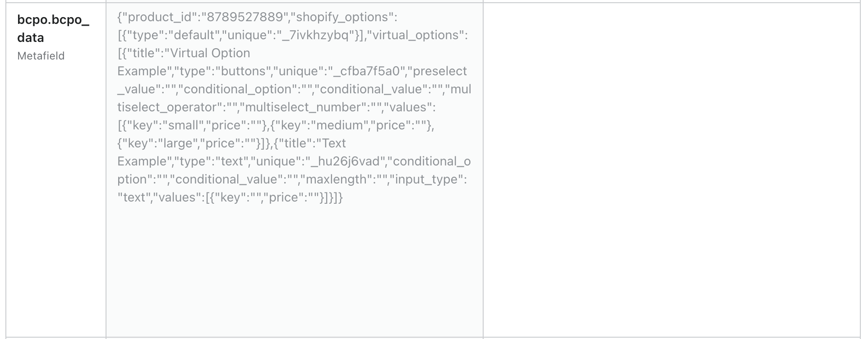Click the "buttons" type value
Screen dimensions: 868x339
pos(243,71)
